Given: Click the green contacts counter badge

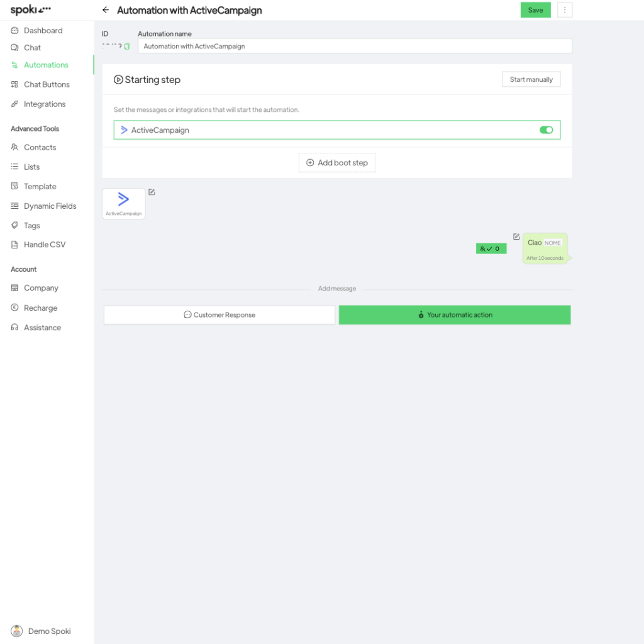Looking at the screenshot, I should (491, 249).
